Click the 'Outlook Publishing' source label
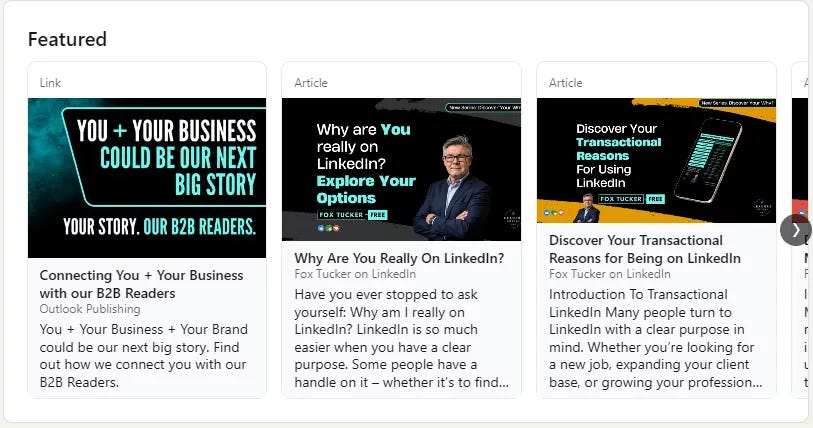This screenshot has height=428, width=813. (90, 309)
